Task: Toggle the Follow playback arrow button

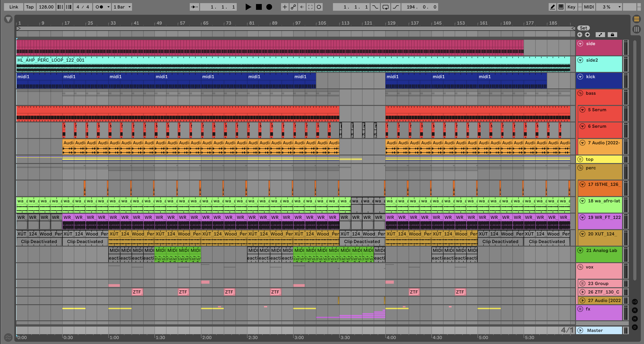Action: point(194,7)
